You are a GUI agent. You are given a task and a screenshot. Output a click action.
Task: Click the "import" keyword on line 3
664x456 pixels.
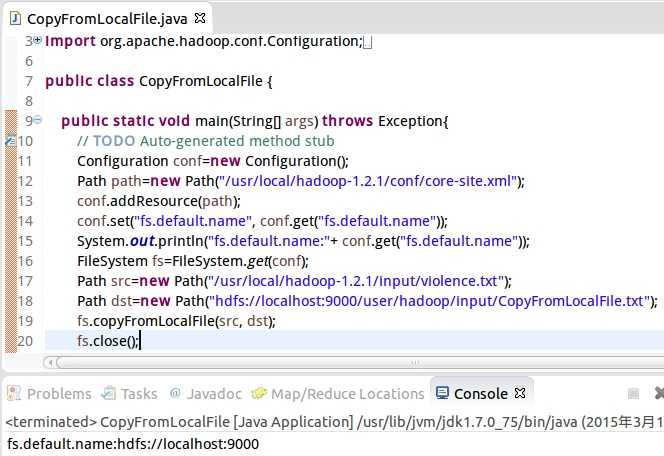point(70,41)
